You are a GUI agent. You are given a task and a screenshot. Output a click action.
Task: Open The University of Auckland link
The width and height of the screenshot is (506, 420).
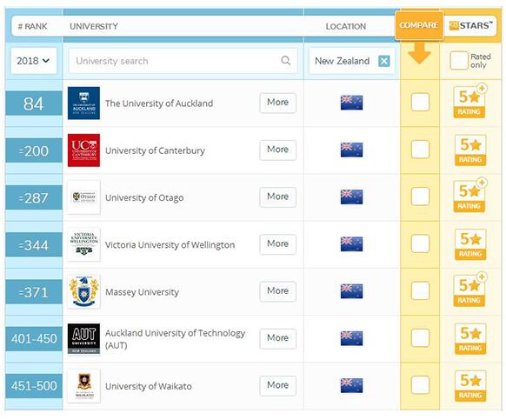pyautogui.click(x=159, y=103)
